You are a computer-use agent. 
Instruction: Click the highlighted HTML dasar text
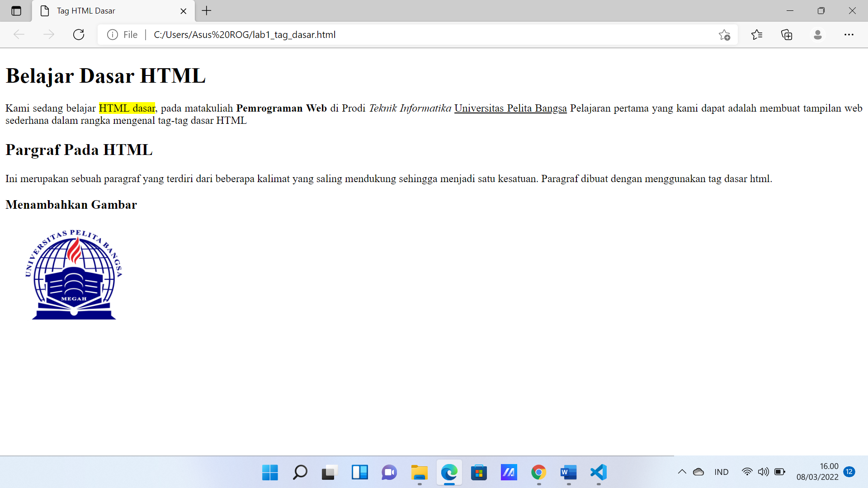click(127, 108)
